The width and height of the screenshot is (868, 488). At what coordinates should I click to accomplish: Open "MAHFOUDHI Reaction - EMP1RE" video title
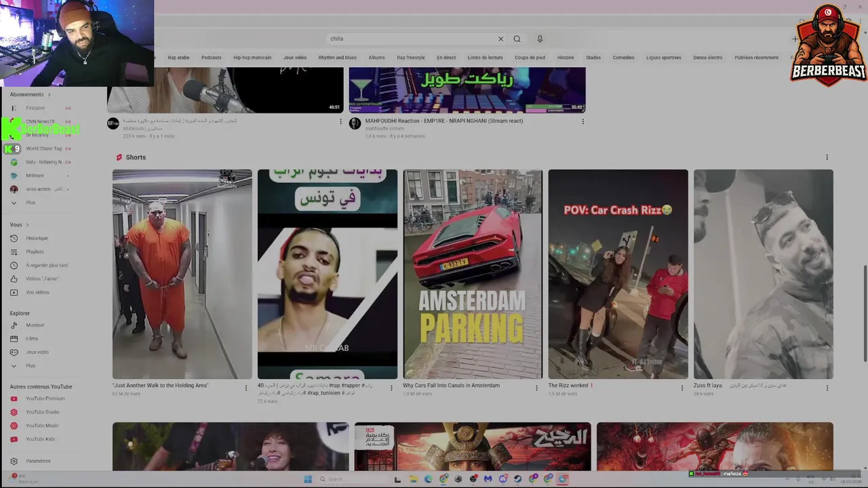pyautogui.click(x=443, y=121)
